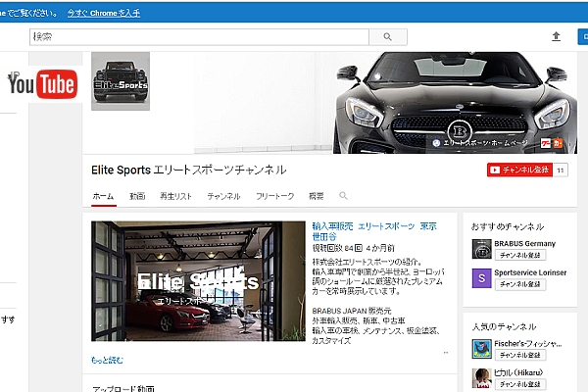The width and height of the screenshot is (588, 392).
Task: Click the 今すぐ Chrome を入手 link
Action: point(104,13)
